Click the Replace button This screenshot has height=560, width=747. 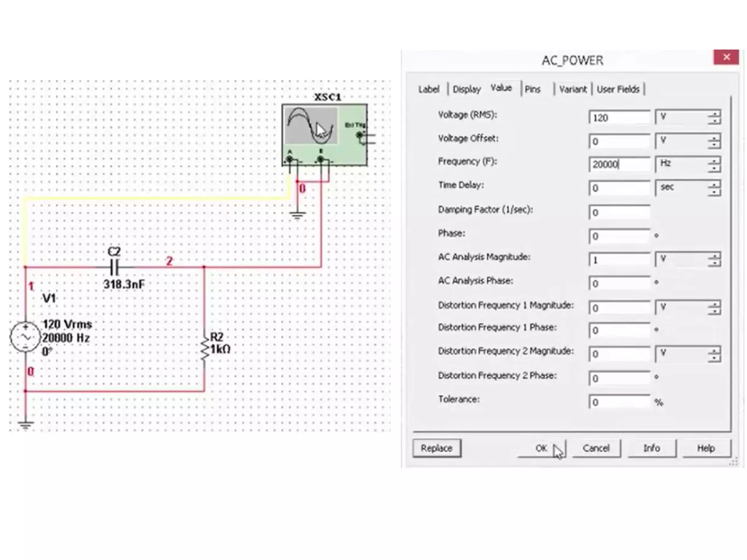tap(437, 448)
